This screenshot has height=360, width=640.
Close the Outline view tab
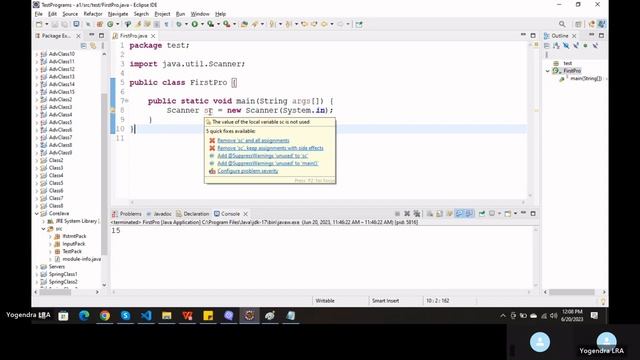pos(574,36)
